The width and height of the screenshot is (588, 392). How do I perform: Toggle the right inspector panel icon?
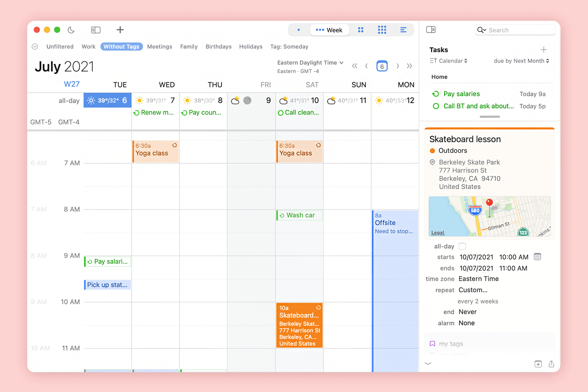[431, 30]
